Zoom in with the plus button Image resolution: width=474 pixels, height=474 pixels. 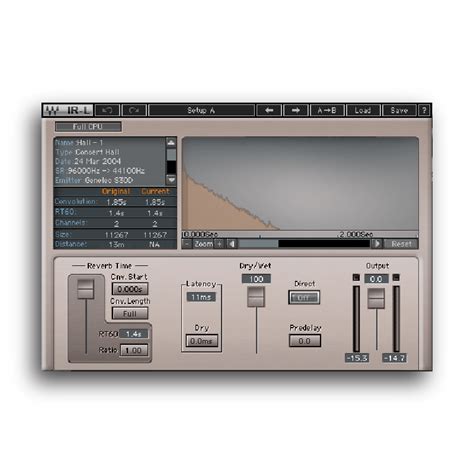click(x=219, y=244)
